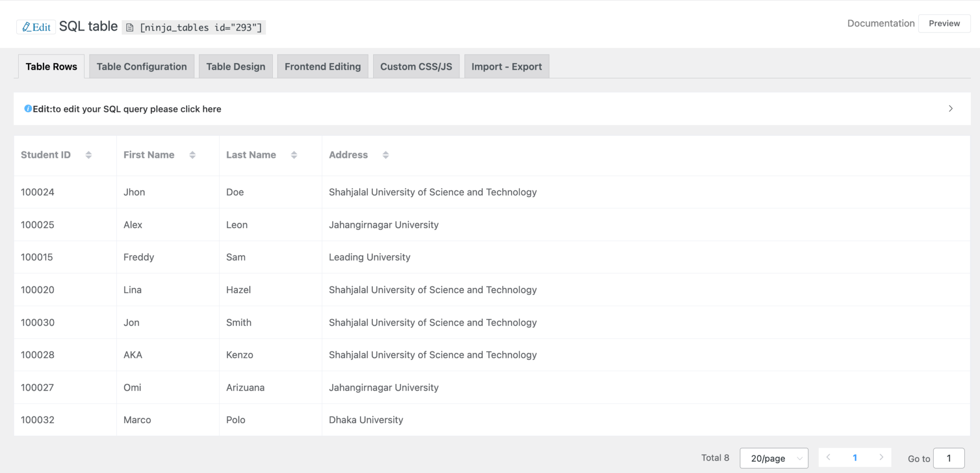Switch to Table Configuration tab

[x=142, y=66]
